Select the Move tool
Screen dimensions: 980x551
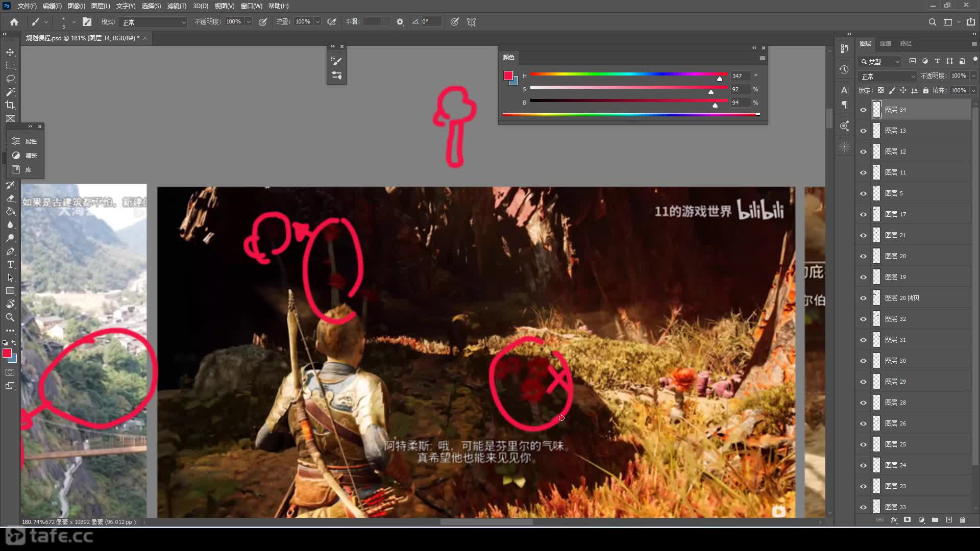pos(10,52)
